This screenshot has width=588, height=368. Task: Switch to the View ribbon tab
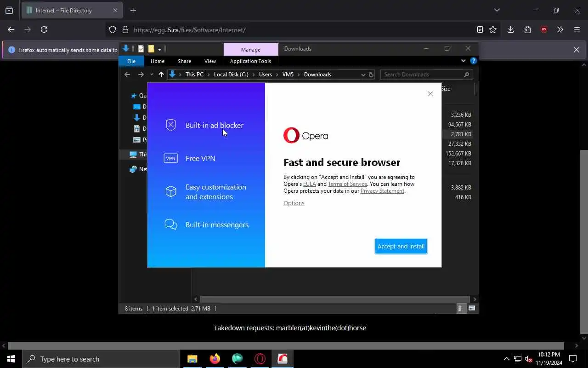click(210, 61)
